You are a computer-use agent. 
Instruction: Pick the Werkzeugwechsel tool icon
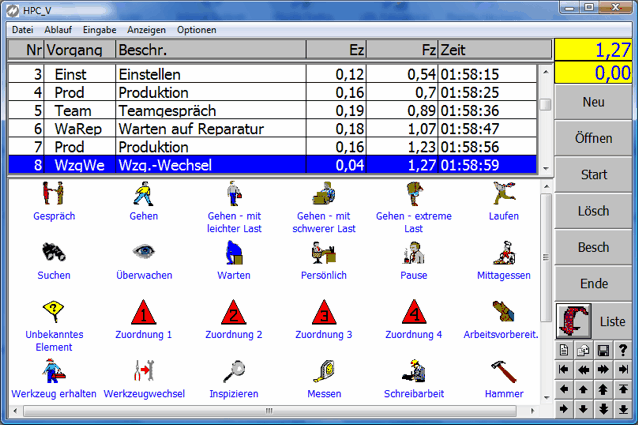(x=143, y=371)
